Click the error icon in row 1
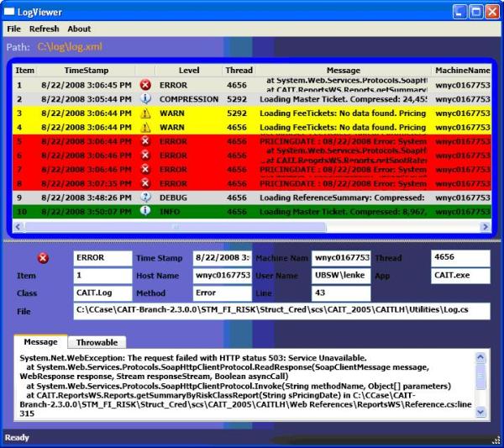This screenshot has width=504, height=448. pyautogui.click(x=145, y=85)
